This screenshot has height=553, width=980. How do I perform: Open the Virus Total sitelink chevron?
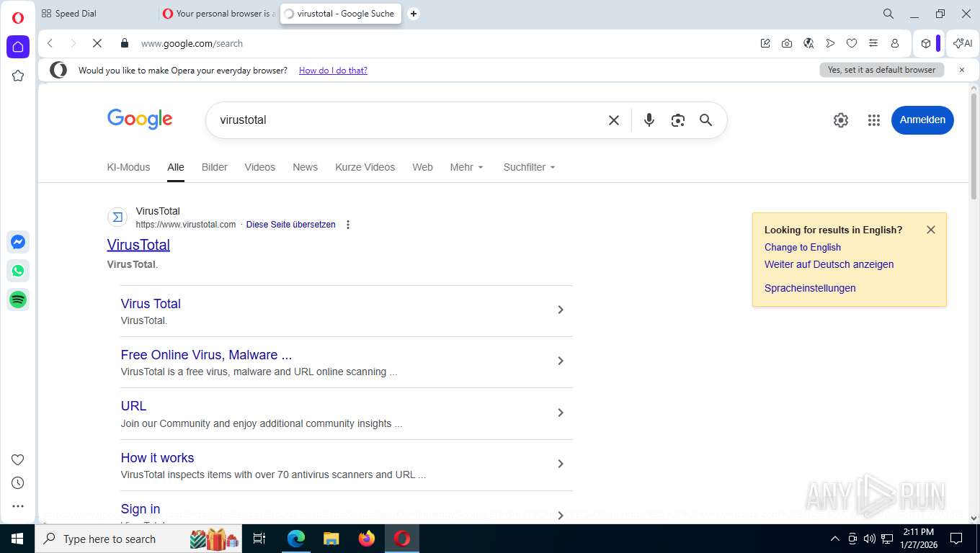561,310
